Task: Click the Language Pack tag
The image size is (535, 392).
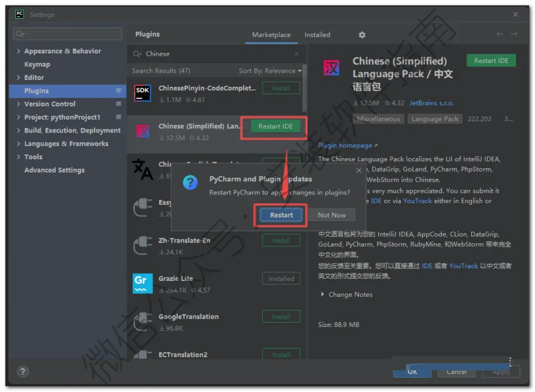Action: [435, 119]
